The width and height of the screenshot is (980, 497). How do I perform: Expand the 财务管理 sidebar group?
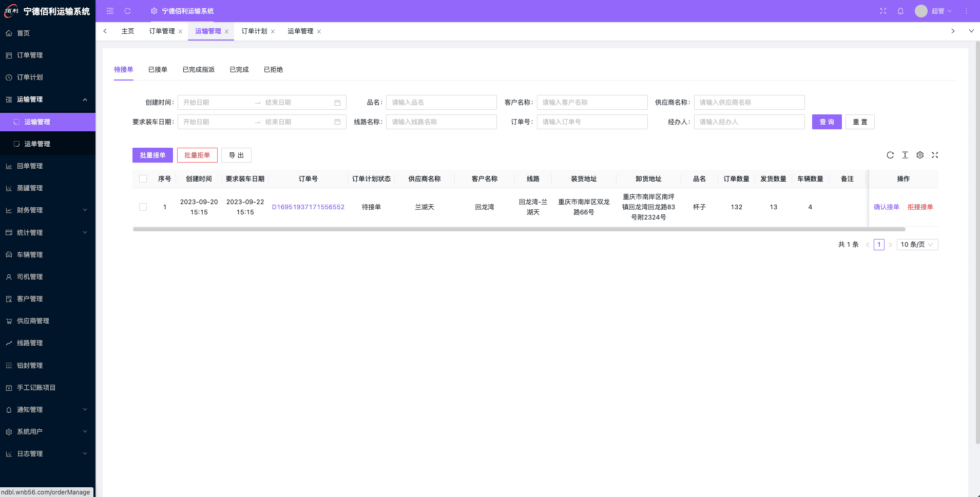(x=48, y=210)
